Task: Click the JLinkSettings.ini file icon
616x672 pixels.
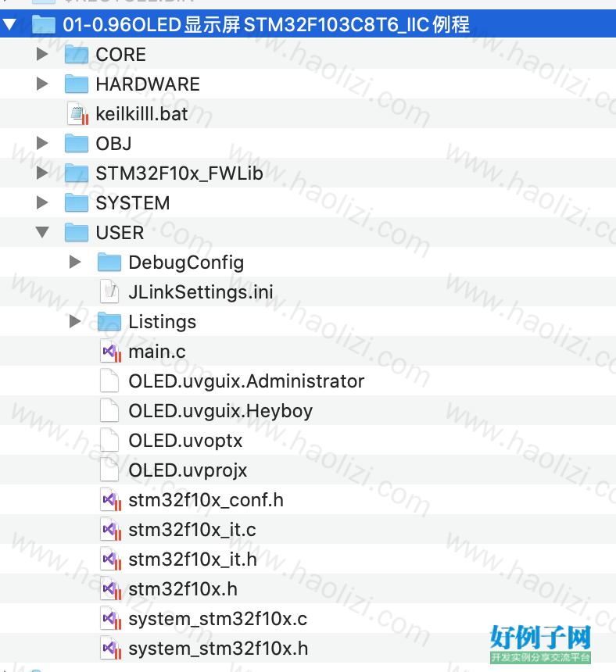Action: pyautogui.click(x=109, y=291)
